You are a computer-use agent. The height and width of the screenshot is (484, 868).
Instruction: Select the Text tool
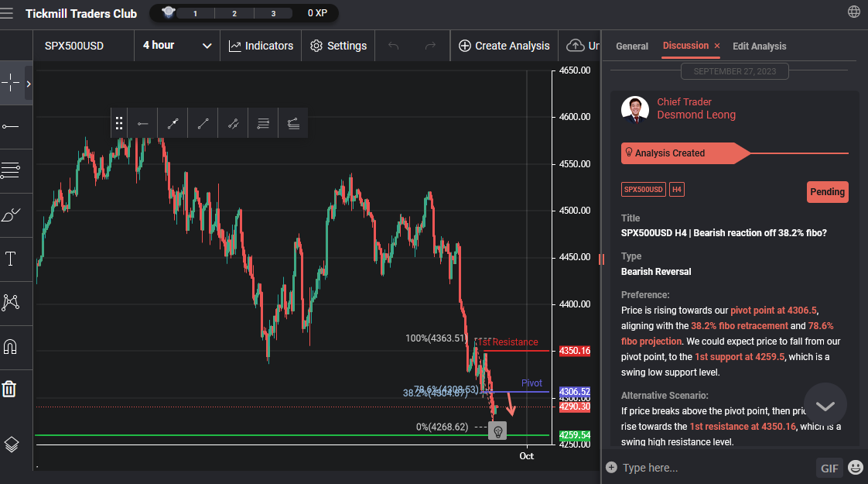tap(10, 259)
